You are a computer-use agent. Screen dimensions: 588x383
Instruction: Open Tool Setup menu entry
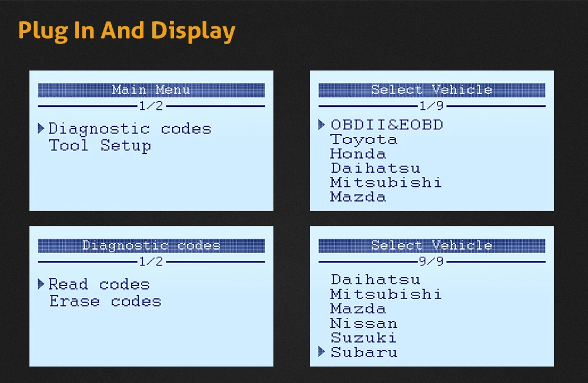click(100, 146)
